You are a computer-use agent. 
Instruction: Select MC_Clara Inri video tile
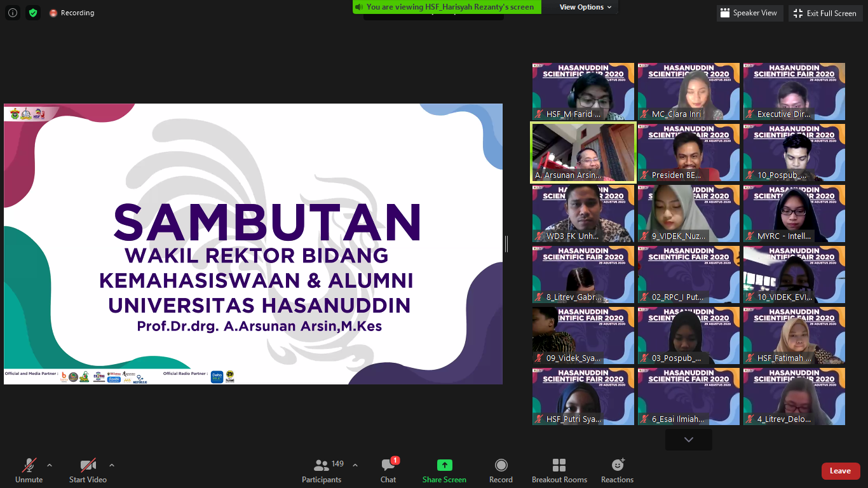click(689, 91)
